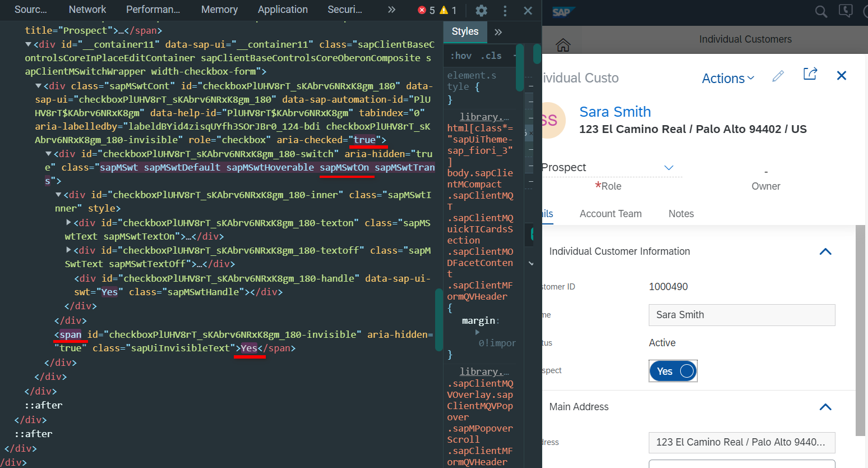Collapse the switch div node
Viewport: 868px width, 468px height.
pyautogui.click(x=48, y=154)
